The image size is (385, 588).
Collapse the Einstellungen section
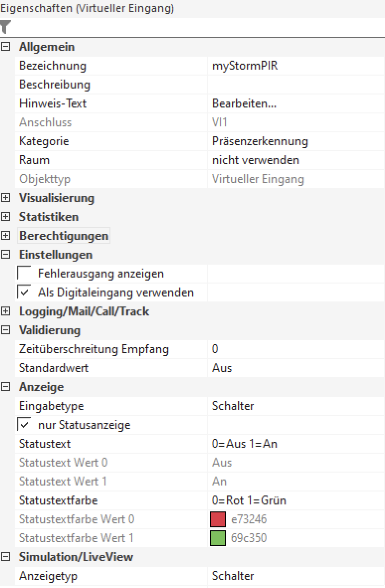pos(6,255)
